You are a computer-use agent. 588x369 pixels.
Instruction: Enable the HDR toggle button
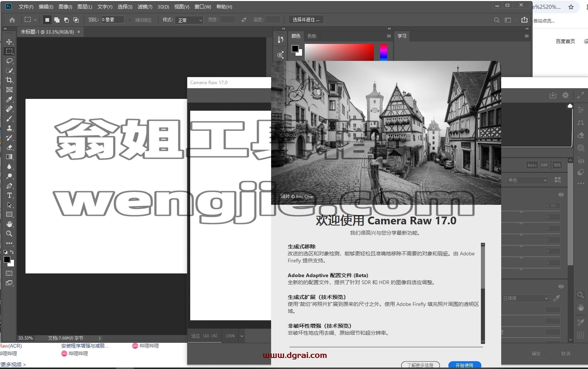557,165
